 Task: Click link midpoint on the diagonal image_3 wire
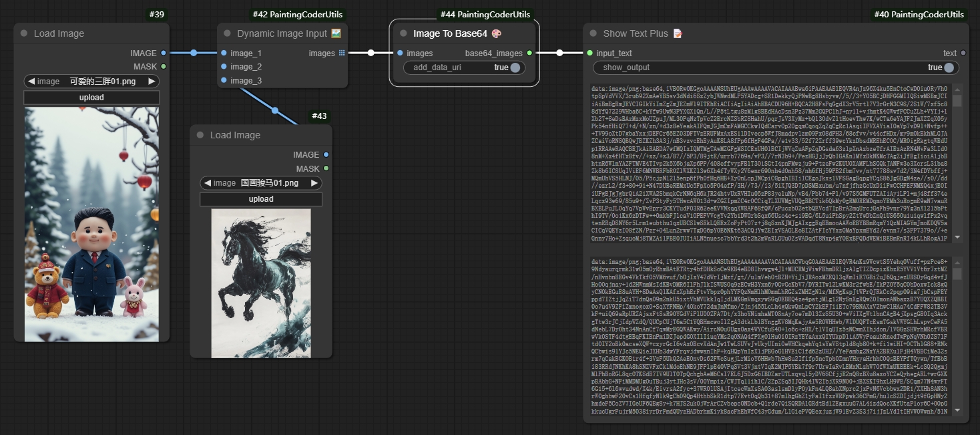coord(274,111)
